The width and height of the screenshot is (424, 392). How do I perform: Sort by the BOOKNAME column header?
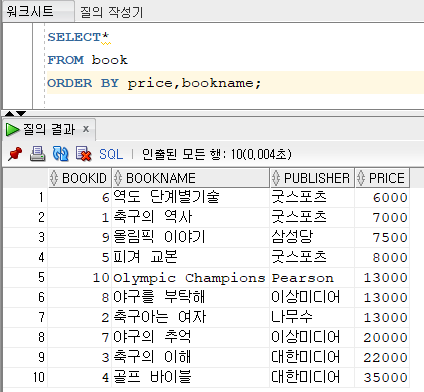pyautogui.click(x=191, y=178)
